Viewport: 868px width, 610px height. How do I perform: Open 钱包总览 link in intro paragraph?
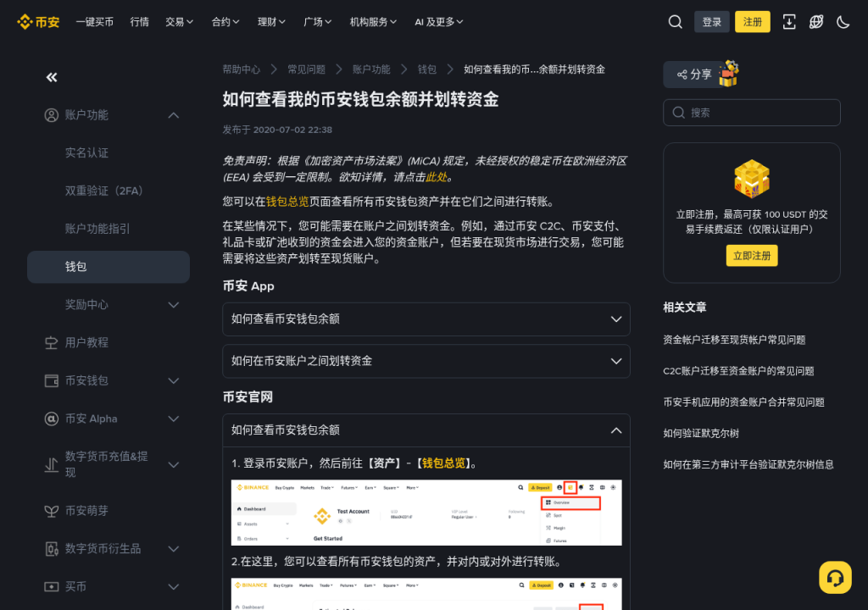287,202
